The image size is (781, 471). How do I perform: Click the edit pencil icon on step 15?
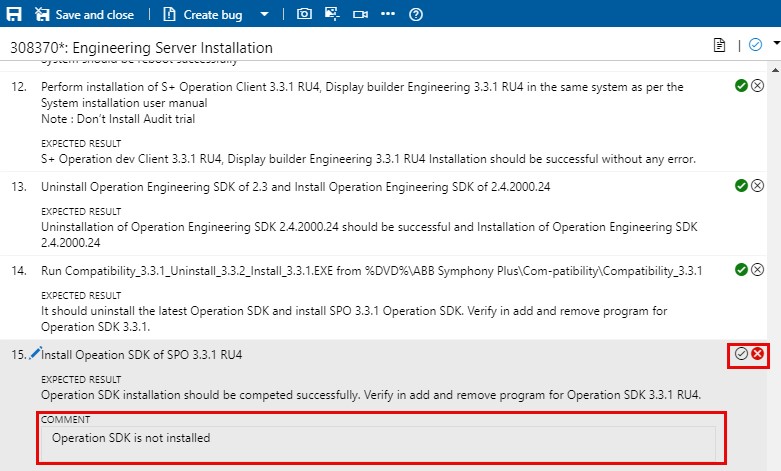tap(35, 353)
